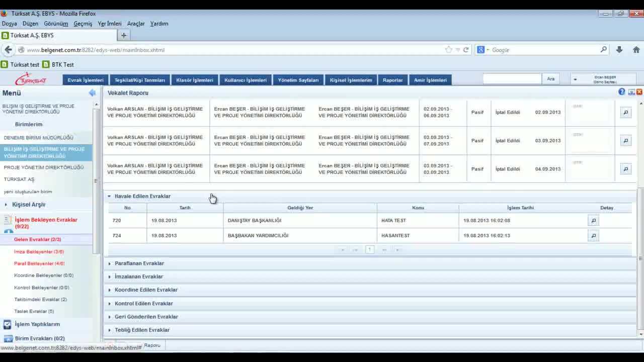Expand the İmzalanan Evraklar section
The height and width of the screenshot is (362, 644).
(x=138, y=277)
